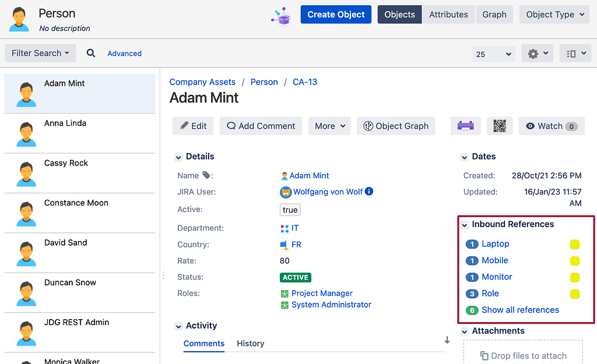597x364 pixels.
Task: Collapse the Details section
Action: pos(178,157)
